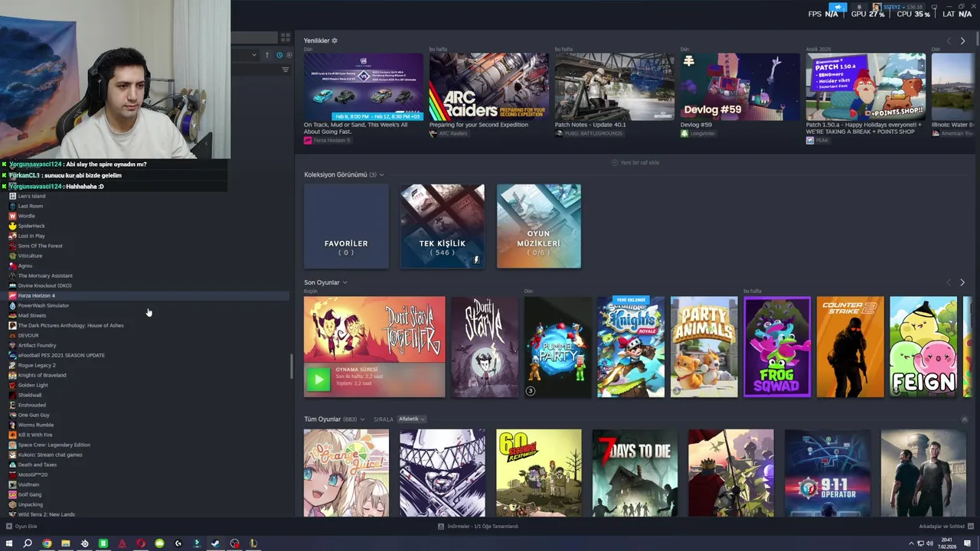Open SteelSeries taskbar icon
Screen dimensions: 980x551
click(84, 543)
